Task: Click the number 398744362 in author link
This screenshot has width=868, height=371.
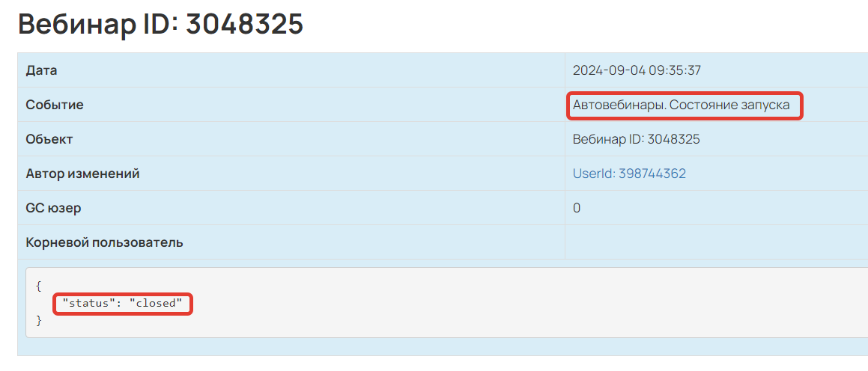Action: 652,174
